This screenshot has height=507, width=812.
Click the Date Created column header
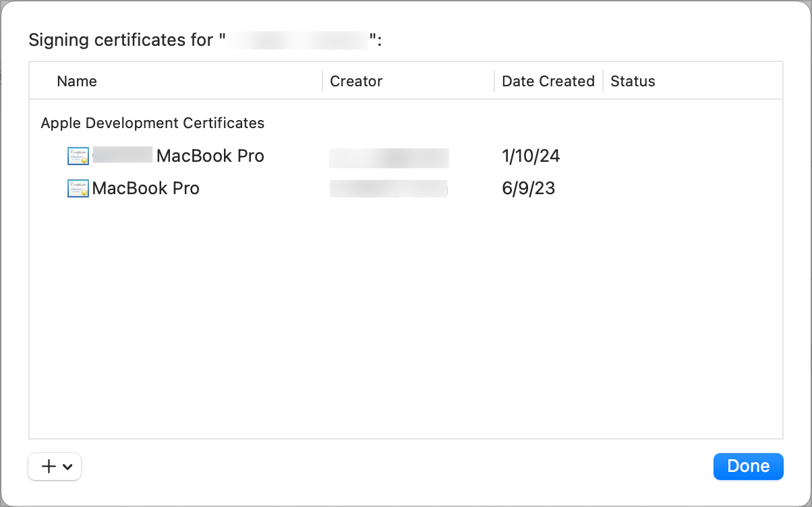548,81
